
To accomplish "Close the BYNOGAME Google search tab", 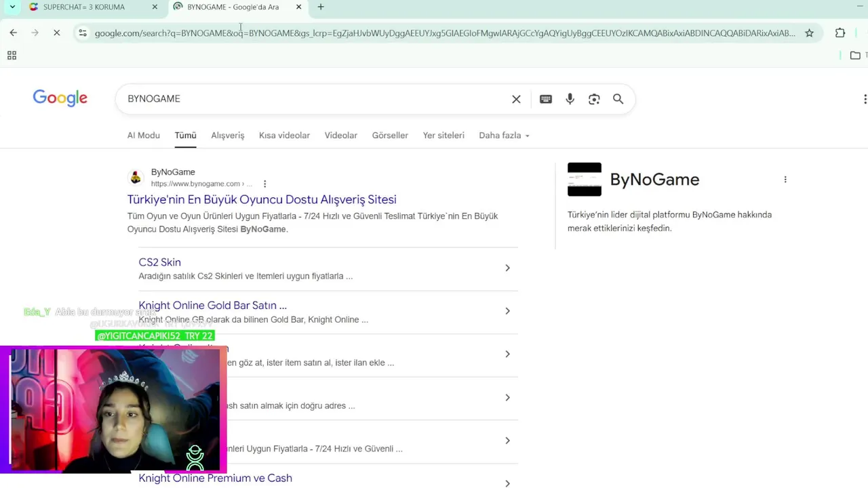I will 298,7.
